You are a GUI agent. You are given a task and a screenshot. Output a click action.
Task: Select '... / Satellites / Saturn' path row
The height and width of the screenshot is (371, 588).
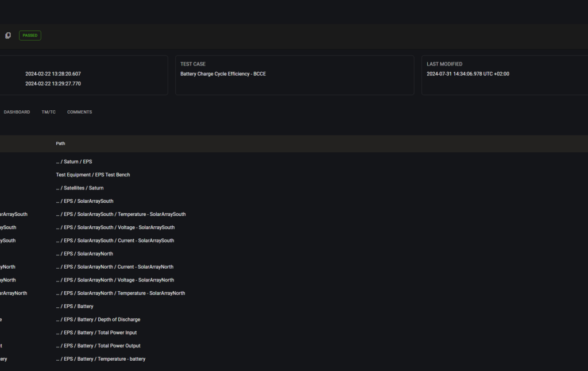[x=294, y=188]
